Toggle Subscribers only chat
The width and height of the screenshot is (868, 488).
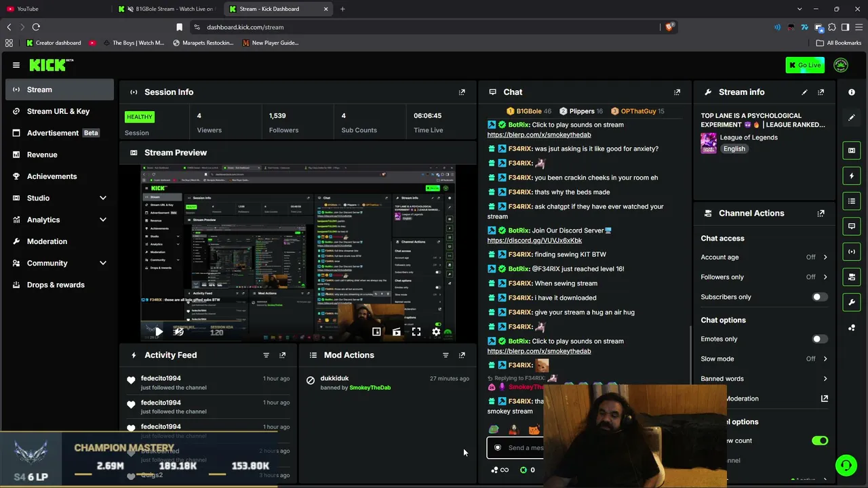click(x=819, y=297)
